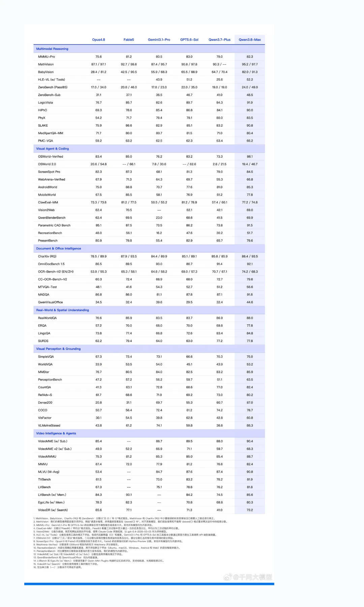Click the MMMU-Pro row label
Image resolution: width=364 pixels, height=607 pixels.
(x=47, y=57)
